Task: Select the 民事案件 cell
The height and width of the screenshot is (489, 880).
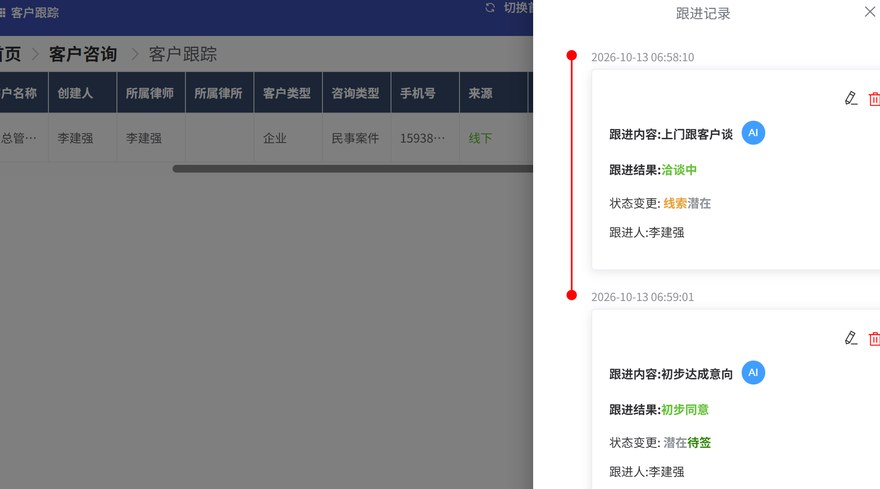Action: pyautogui.click(x=355, y=138)
